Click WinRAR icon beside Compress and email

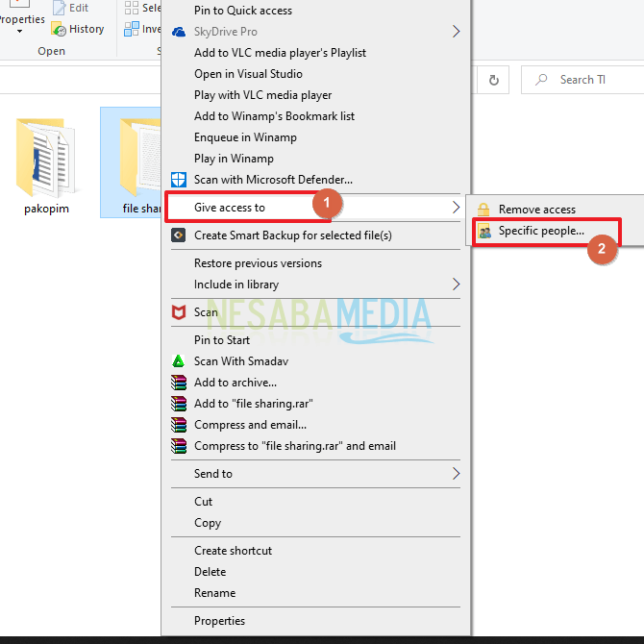[178, 425]
